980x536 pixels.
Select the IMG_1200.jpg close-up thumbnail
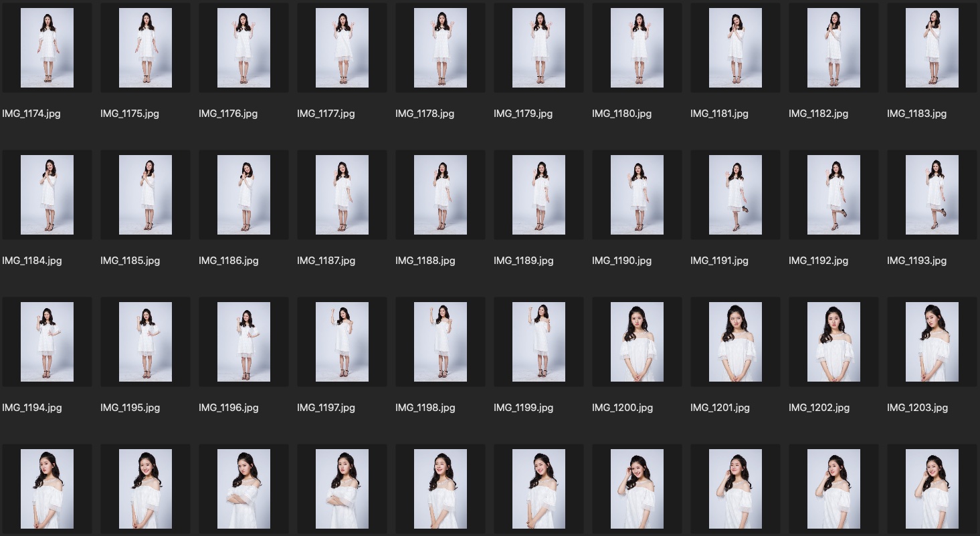coord(637,342)
